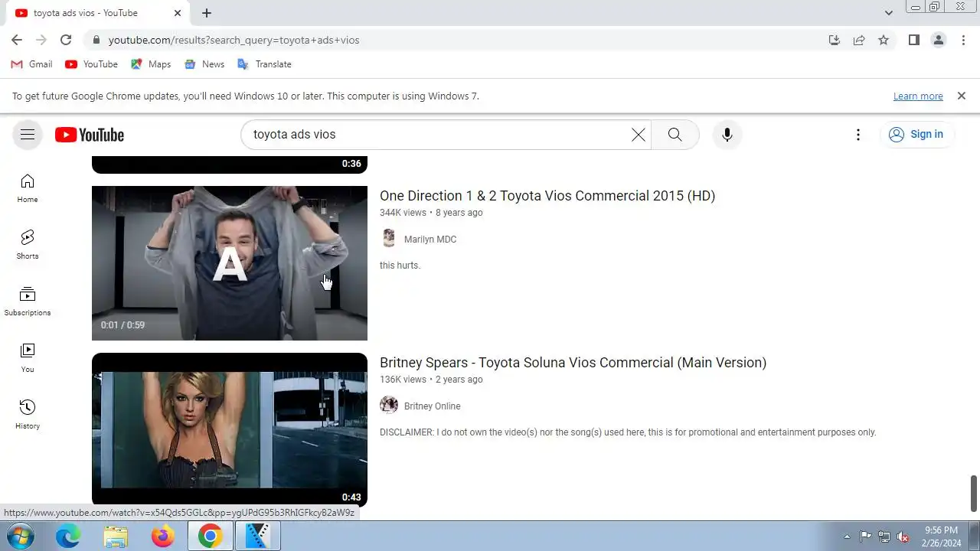This screenshot has height=551, width=980.
Task: Open the One Direction Toyota Vios Commercial title
Action: (x=547, y=196)
